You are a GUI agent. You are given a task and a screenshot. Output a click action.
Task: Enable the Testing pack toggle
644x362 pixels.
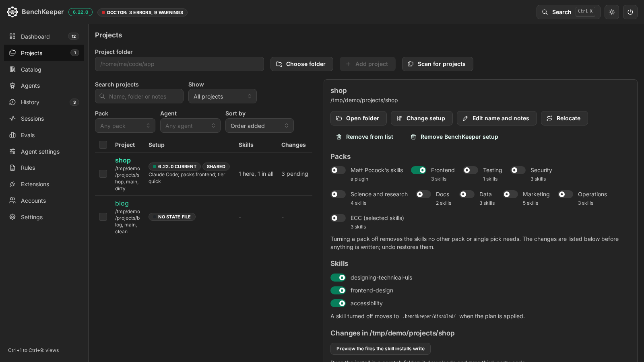[x=471, y=170]
